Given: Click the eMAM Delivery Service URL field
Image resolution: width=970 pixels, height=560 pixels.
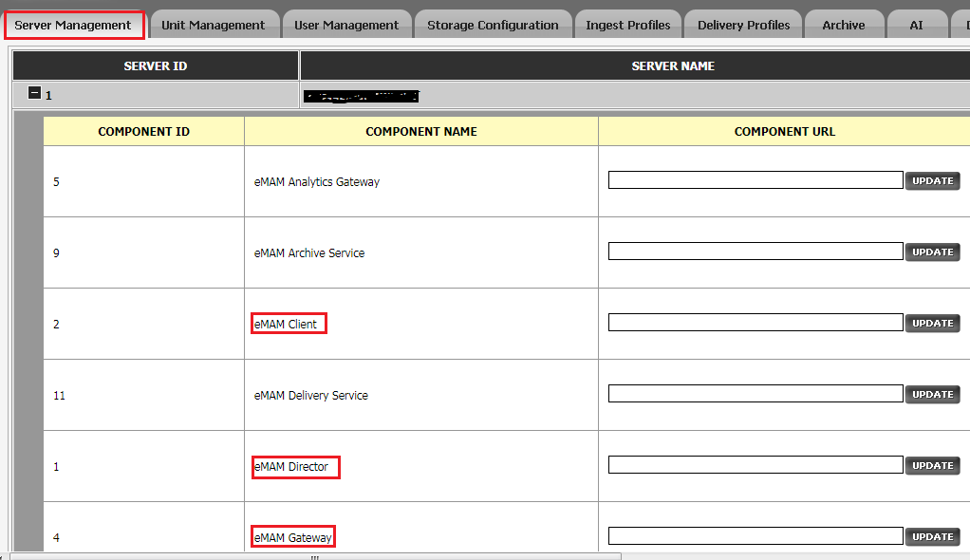Looking at the screenshot, I should pyautogui.click(x=755, y=394).
